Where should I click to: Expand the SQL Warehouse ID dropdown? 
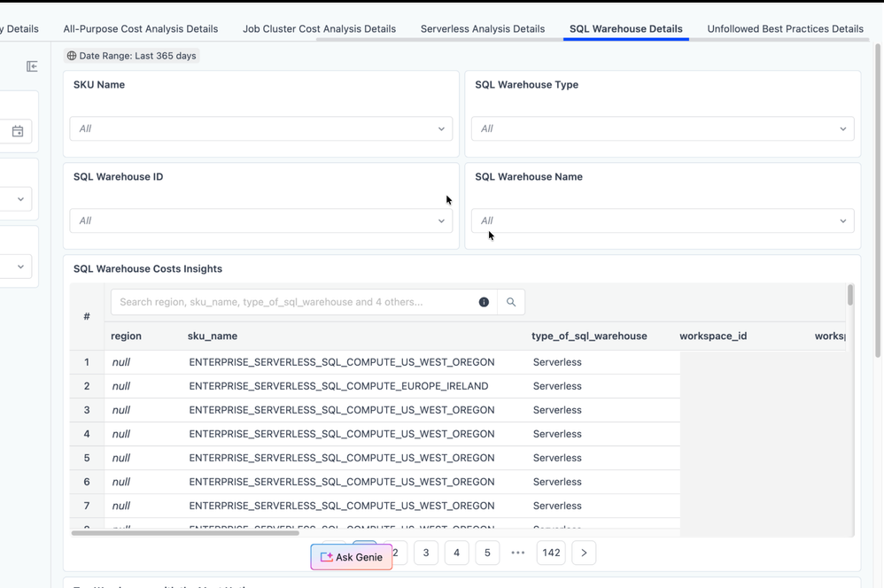pos(261,220)
